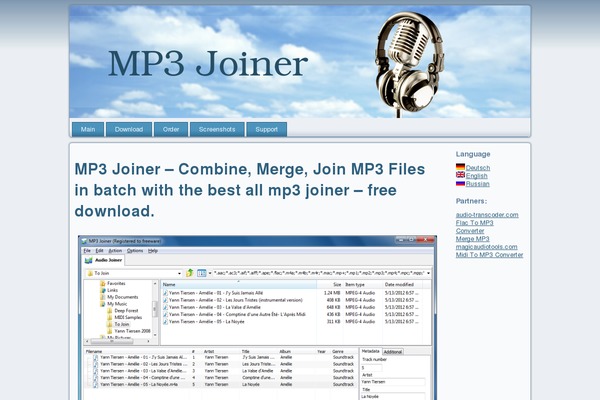The height and width of the screenshot is (400, 600).
Task: Click the Genre column header in join list
Action: 338,351
